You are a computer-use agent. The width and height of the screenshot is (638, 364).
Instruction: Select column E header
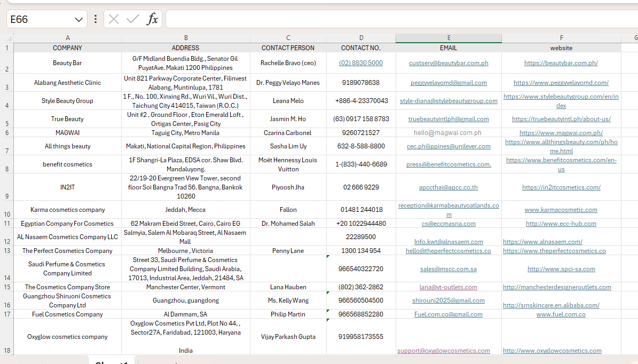448,38
